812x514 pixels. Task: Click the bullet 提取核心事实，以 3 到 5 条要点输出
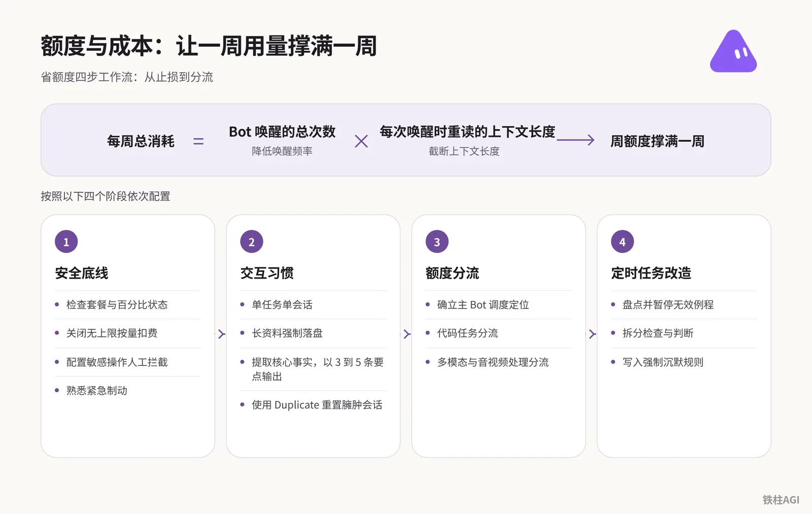coord(318,369)
